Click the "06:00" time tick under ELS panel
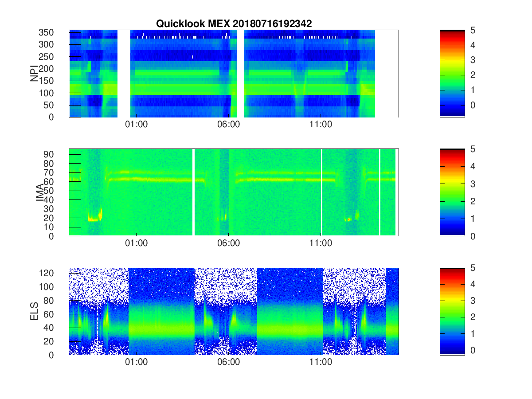This screenshot has width=532, height=399. pos(229,362)
